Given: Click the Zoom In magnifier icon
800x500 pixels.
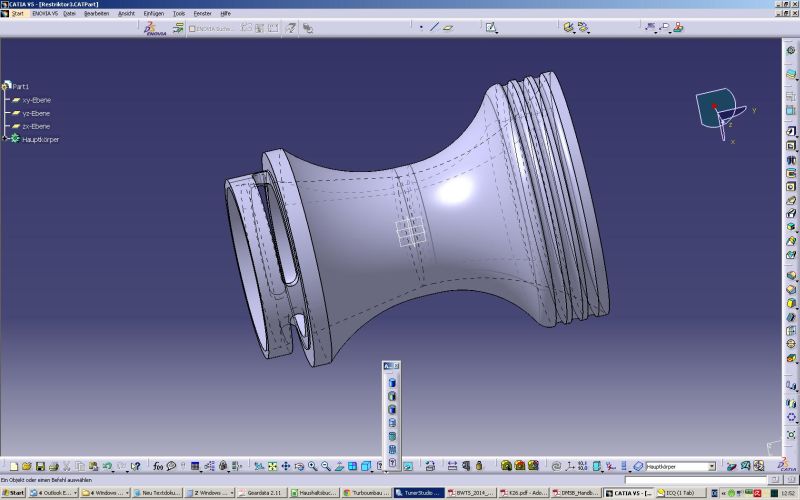Looking at the screenshot, I should (312, 467).
